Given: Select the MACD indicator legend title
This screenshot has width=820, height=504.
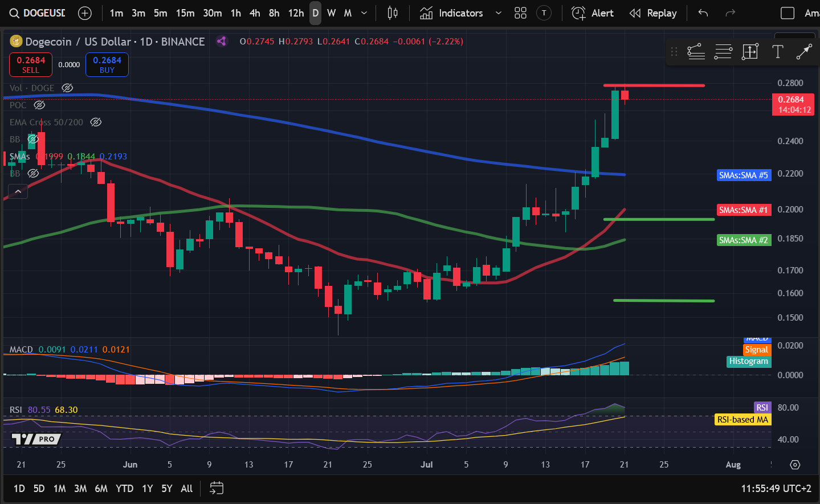Looking at the screenshot, I should [x=21, y=349].
